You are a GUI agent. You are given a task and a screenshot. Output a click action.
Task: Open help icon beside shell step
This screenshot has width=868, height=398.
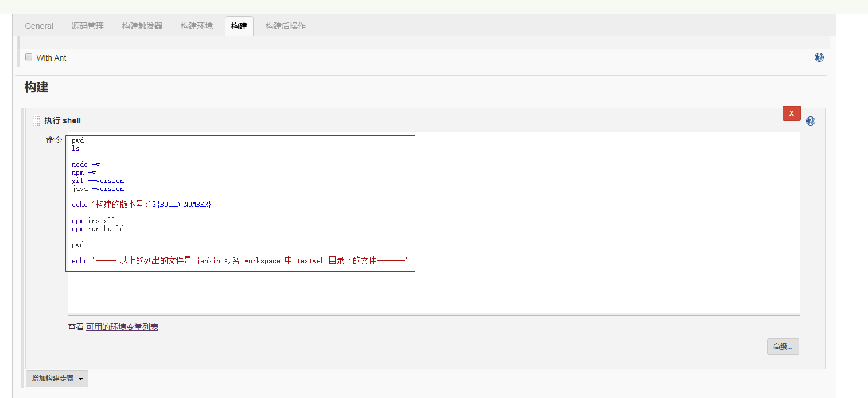[811, 121]
